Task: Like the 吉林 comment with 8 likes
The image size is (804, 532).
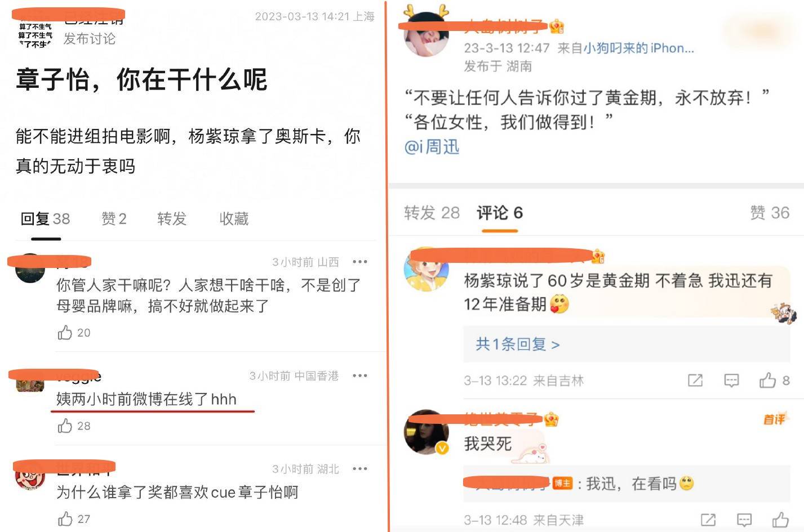Action: [x=767, y=380]
